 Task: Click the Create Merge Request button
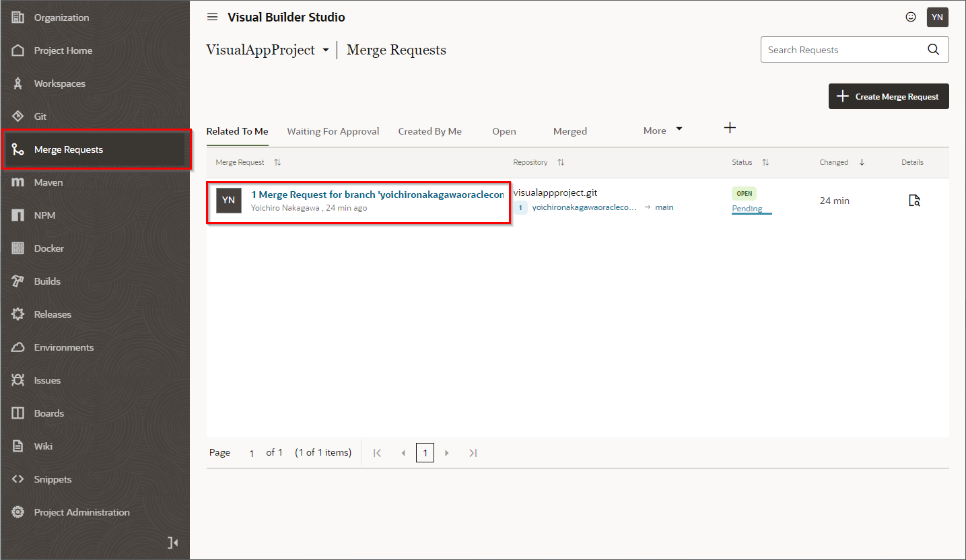pos(888,96)
